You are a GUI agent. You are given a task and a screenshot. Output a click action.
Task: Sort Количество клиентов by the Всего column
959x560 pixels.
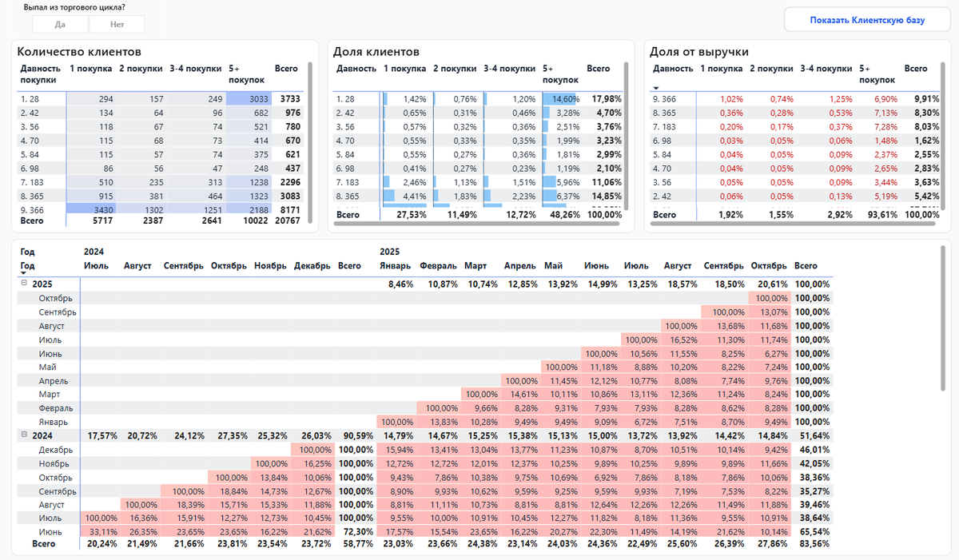point(286,69)
